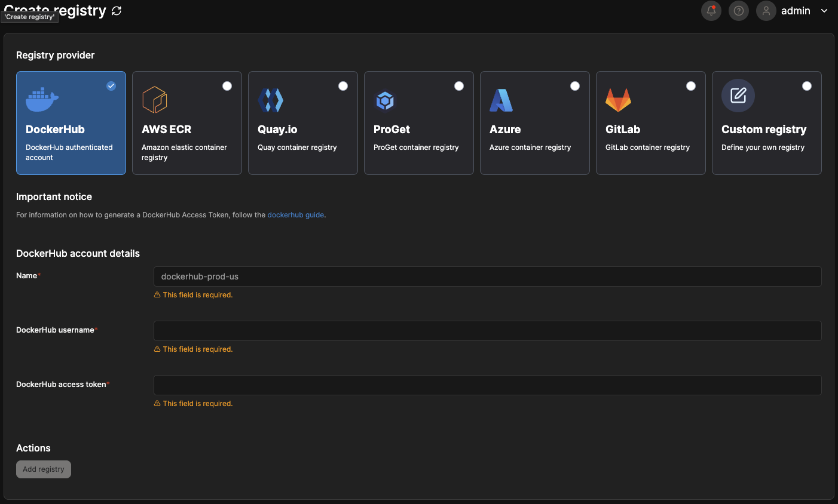Select the AWS ECR radio button
Image resolution: width=838 pixels, height=504 pixels.
[x=227, y=86]
